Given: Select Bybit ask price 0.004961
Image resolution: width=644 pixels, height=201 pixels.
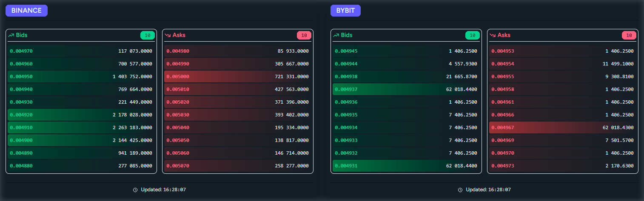Looking at the screenshot, I should click(x=503, y=102).
